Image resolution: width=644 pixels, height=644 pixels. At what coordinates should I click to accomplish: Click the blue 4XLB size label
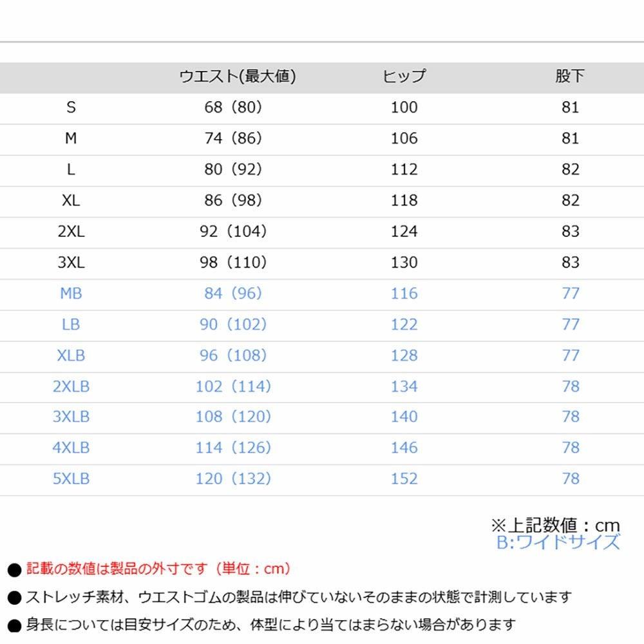71,448
